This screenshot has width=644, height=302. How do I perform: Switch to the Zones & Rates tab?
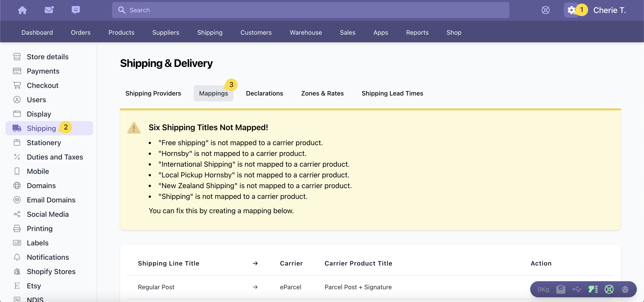pyautogui.click(x=322, y=93)
